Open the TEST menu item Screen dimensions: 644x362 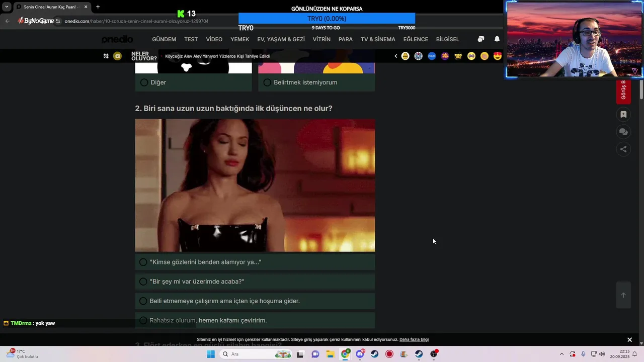[x=191, y=39]
